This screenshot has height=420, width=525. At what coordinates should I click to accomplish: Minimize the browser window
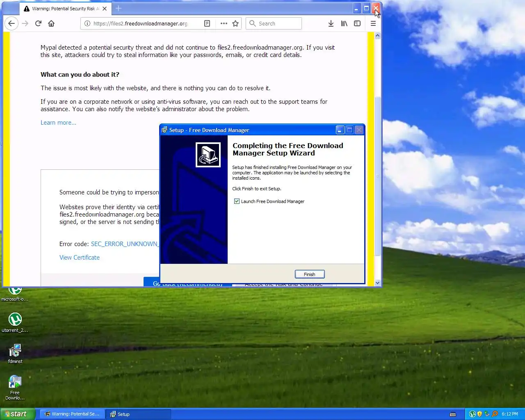click(x=356, y=8)
